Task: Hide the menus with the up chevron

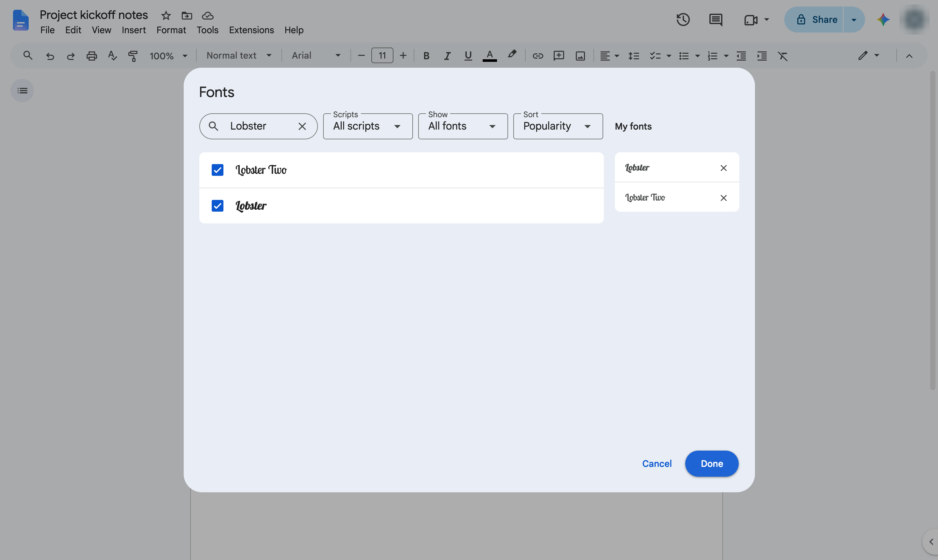Action: tap(909, 56)
